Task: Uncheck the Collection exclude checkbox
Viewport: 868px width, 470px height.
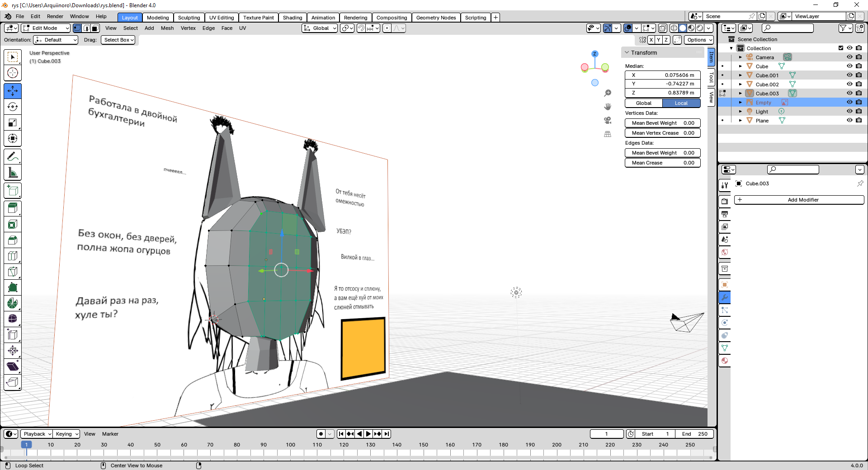Action: (841, 48)
